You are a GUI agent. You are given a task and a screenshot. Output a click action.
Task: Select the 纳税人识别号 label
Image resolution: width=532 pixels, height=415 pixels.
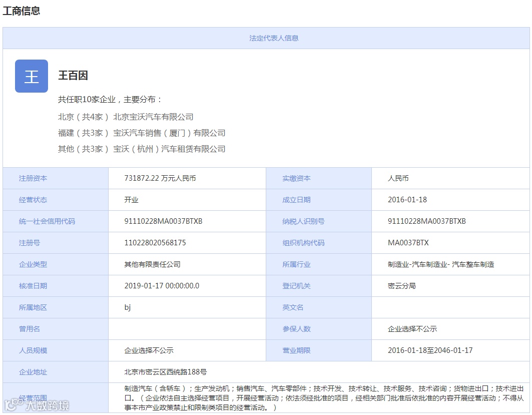[x=303, y=221]
